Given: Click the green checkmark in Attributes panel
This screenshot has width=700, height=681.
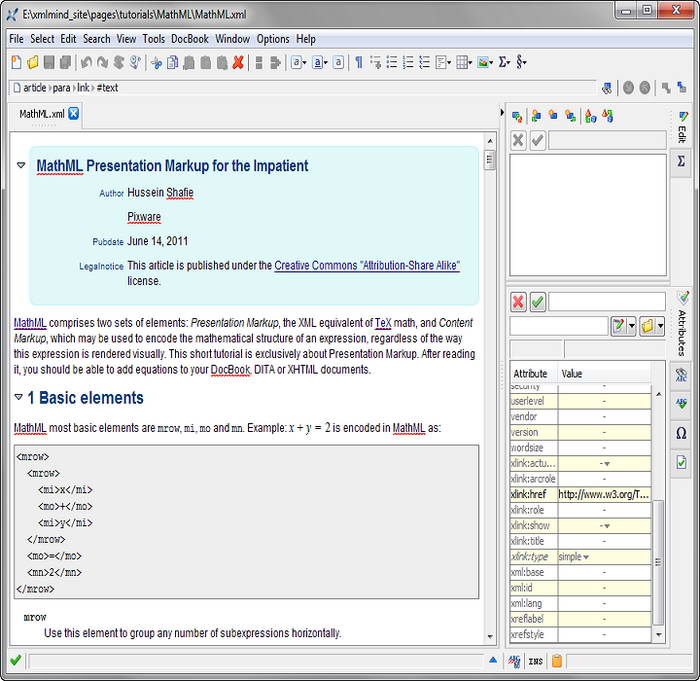Looking at the screenshot, I should tap(537, 301).
